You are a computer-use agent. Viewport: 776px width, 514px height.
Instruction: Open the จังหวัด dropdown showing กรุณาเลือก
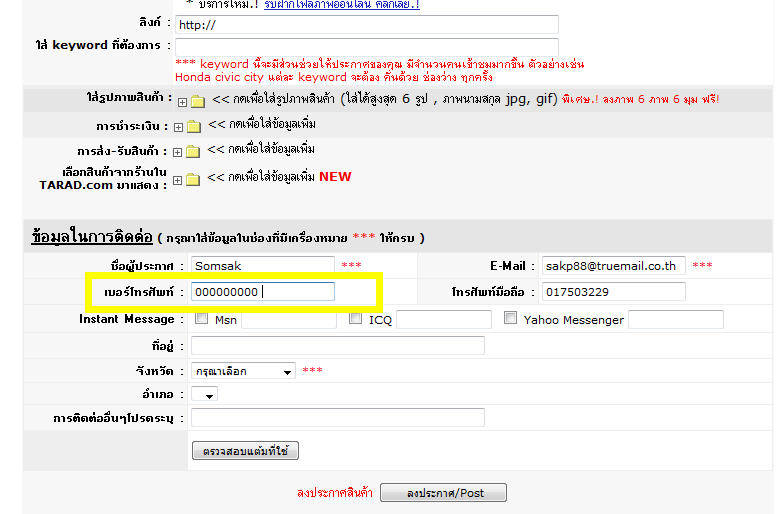243,371
